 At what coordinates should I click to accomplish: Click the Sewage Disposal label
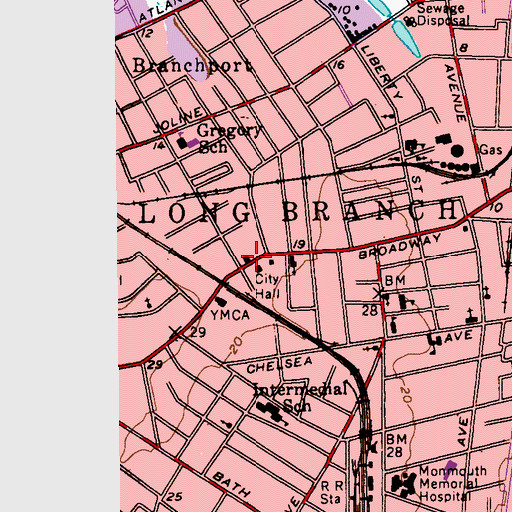pos(443,14)
